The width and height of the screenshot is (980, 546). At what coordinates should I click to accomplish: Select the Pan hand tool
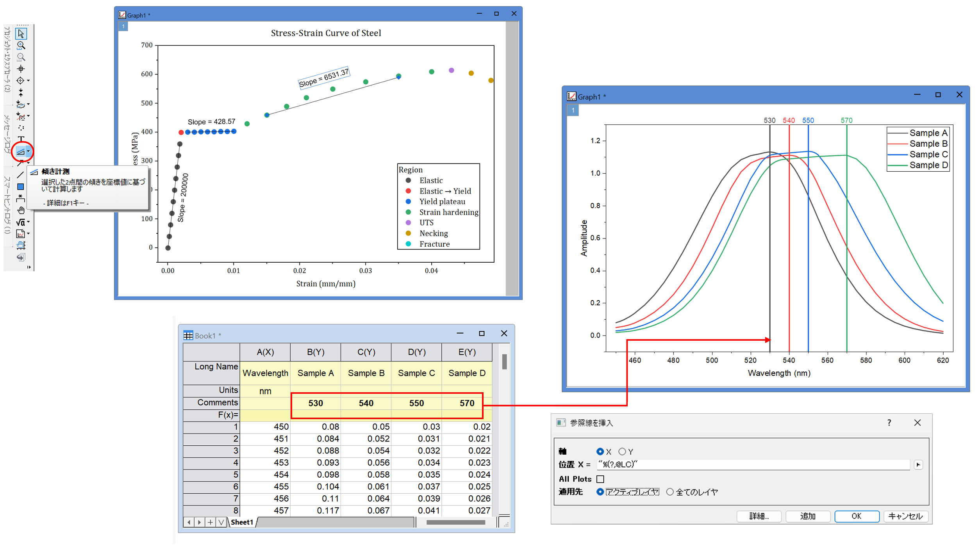coord(21,210)
